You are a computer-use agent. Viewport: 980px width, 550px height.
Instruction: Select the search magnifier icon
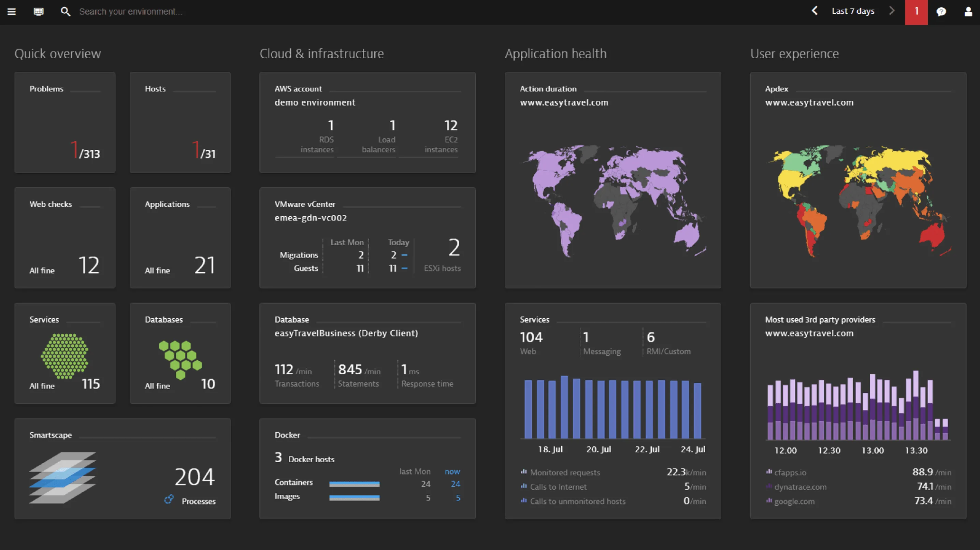click(x=65, y=11)
